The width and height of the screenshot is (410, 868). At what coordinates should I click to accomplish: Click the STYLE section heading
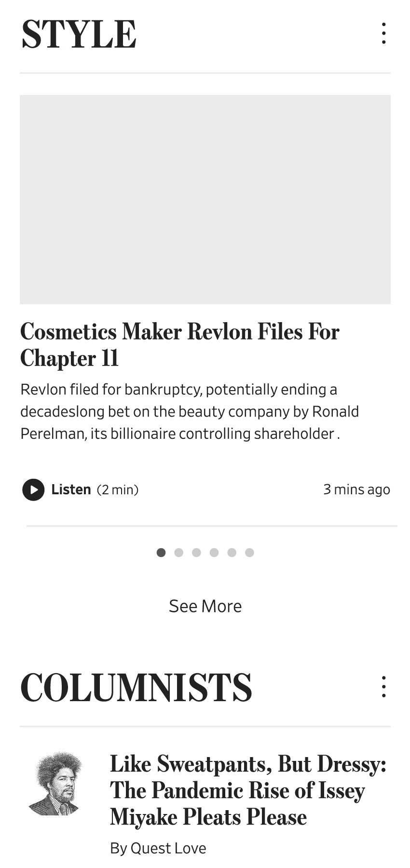pos(79,34)
